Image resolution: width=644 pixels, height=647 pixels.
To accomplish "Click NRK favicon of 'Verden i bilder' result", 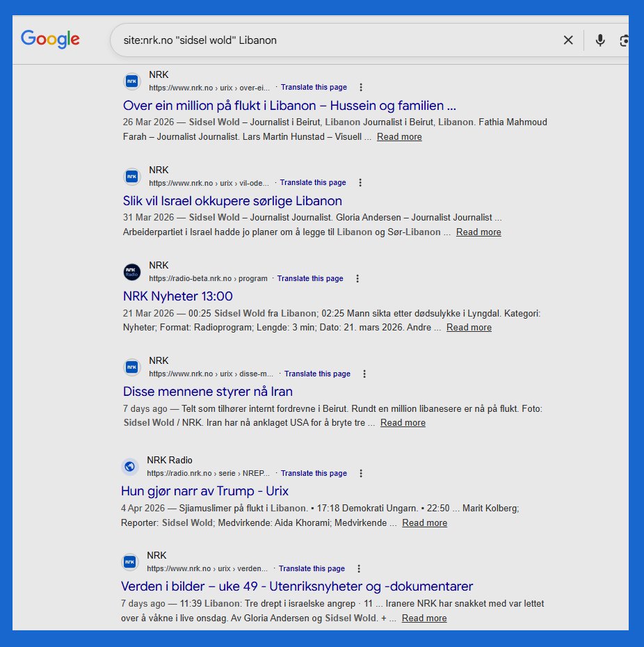I will [130, 562].
